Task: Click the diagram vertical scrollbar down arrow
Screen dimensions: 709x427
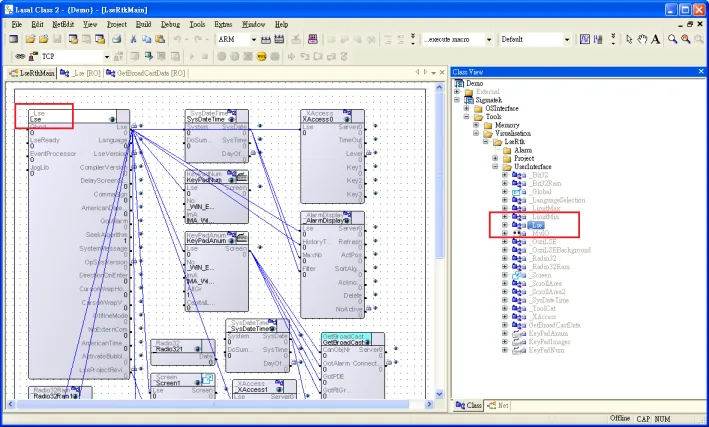Action: click(439, 394)
